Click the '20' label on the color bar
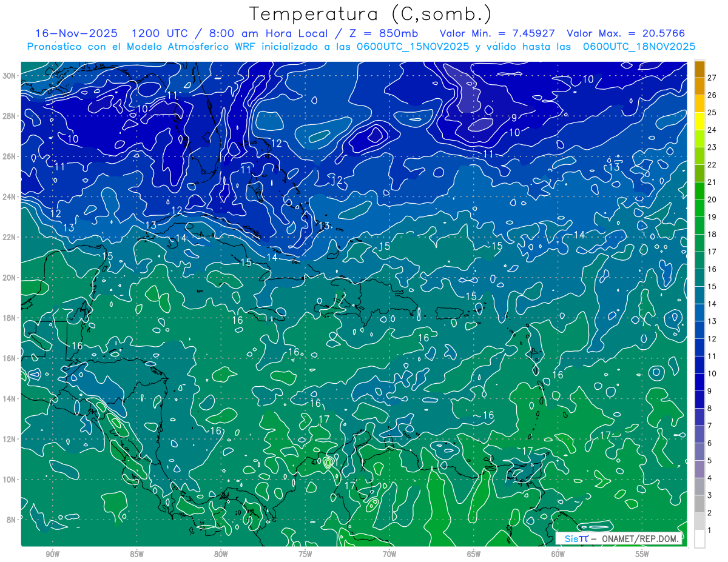 tap(712, 199)
